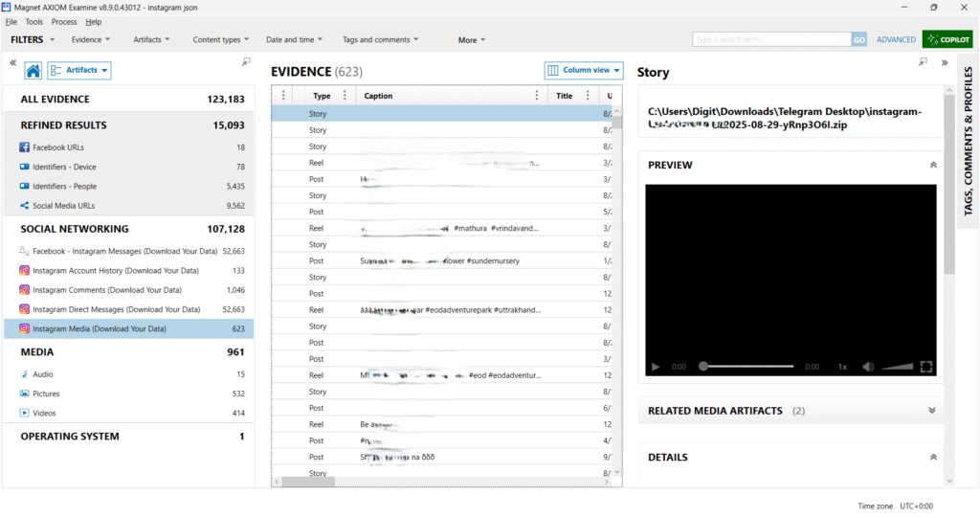Play the preview video

click(x=656, y=368)
